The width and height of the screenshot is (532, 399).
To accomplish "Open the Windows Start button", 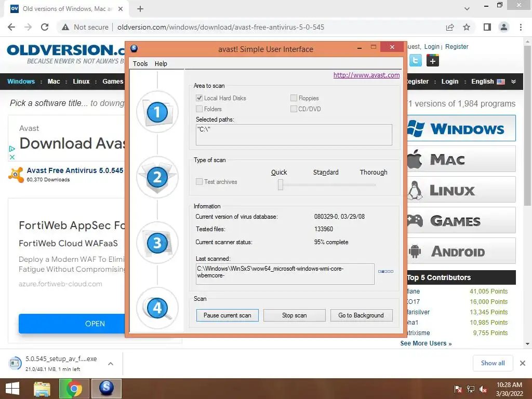I will [12, 389].
